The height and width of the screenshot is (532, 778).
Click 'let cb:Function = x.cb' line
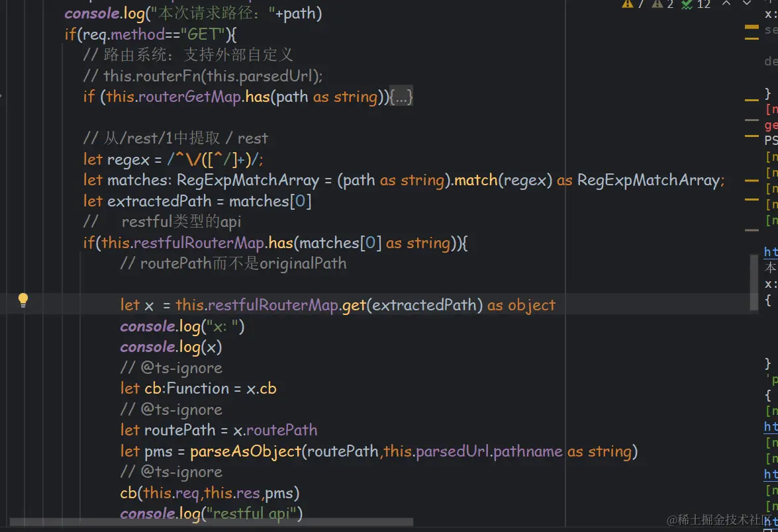pyautogui.click(x=198, y=388)
